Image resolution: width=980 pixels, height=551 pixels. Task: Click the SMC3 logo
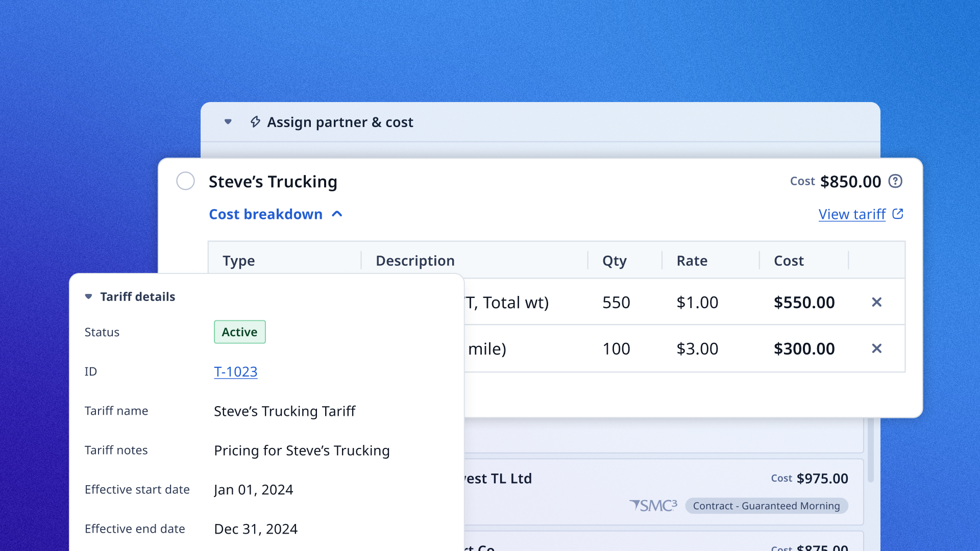click(653, 505)
